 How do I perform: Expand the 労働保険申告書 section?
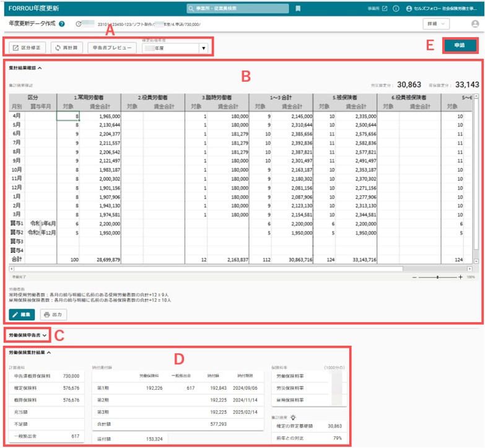pos(27,335)
